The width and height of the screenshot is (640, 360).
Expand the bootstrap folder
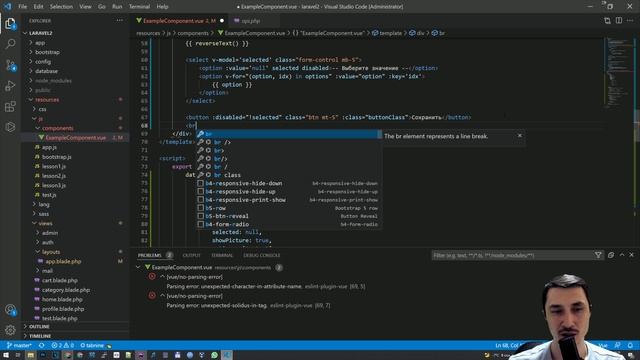coord(76,52)
